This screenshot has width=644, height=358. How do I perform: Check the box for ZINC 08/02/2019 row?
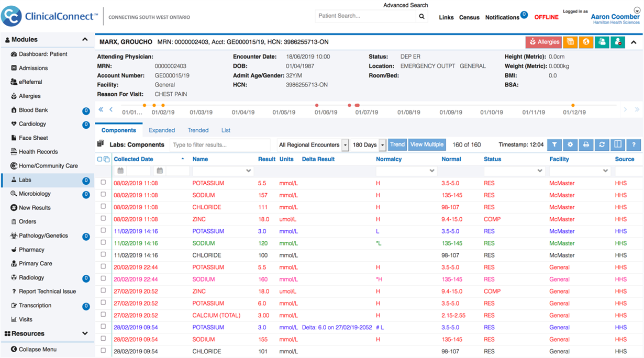[103, 219]
